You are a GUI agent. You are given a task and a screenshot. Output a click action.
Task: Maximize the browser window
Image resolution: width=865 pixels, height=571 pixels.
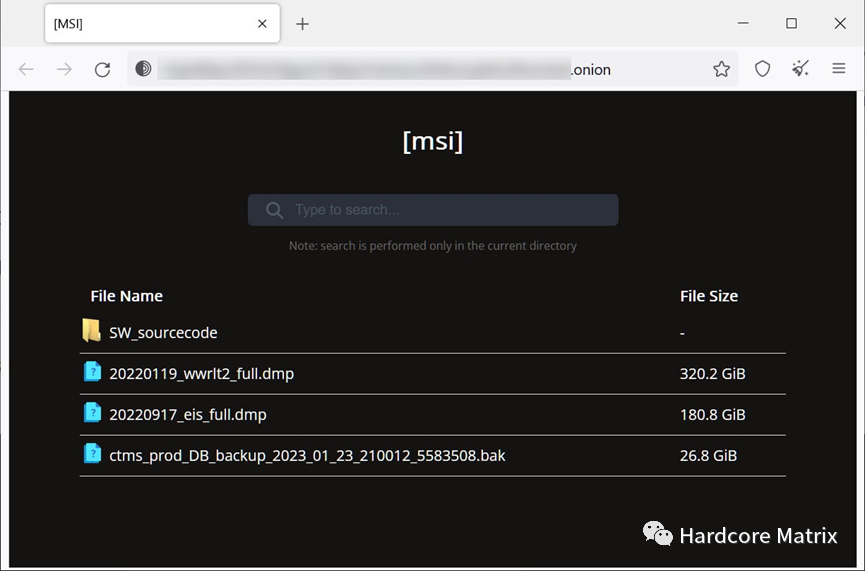pyautogui.click(x=791, y=23)
